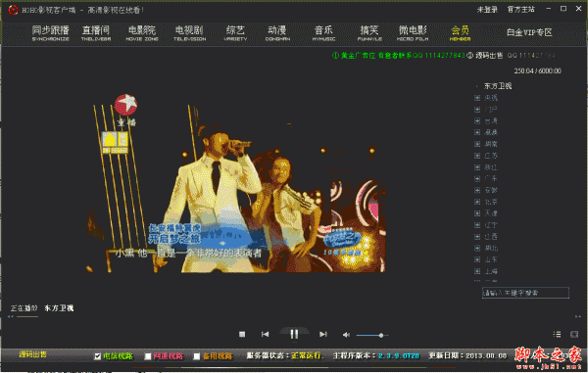
Task: Open the 同步跟播 tab
Action: (51, 33)
